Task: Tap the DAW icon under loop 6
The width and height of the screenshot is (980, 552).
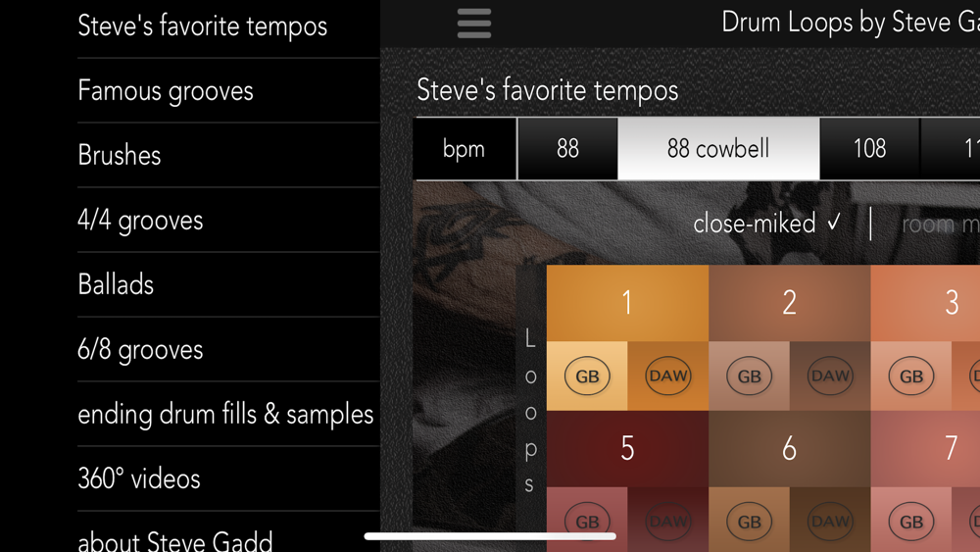Action: point(830,522)
